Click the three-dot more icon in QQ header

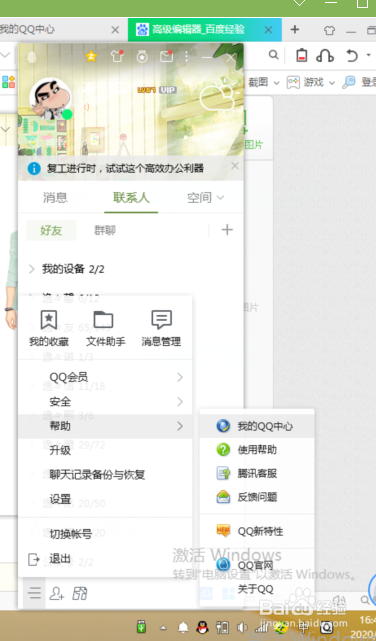[x=186, y=56]
